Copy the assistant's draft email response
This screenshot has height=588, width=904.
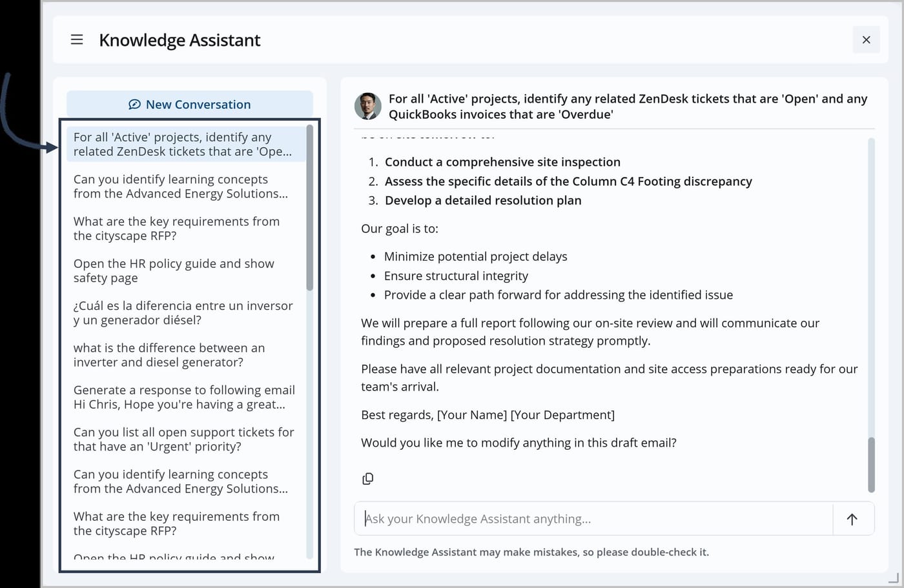[x=367, y=478]
